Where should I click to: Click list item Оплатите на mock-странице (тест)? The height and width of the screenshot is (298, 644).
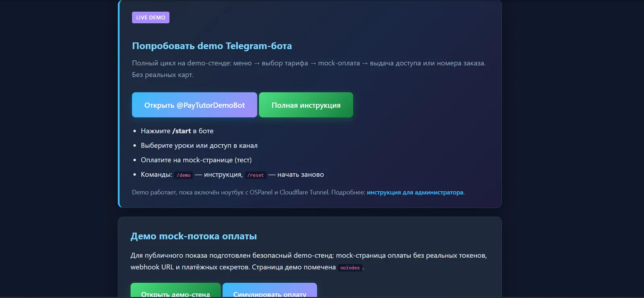click(x=196, y=160)
